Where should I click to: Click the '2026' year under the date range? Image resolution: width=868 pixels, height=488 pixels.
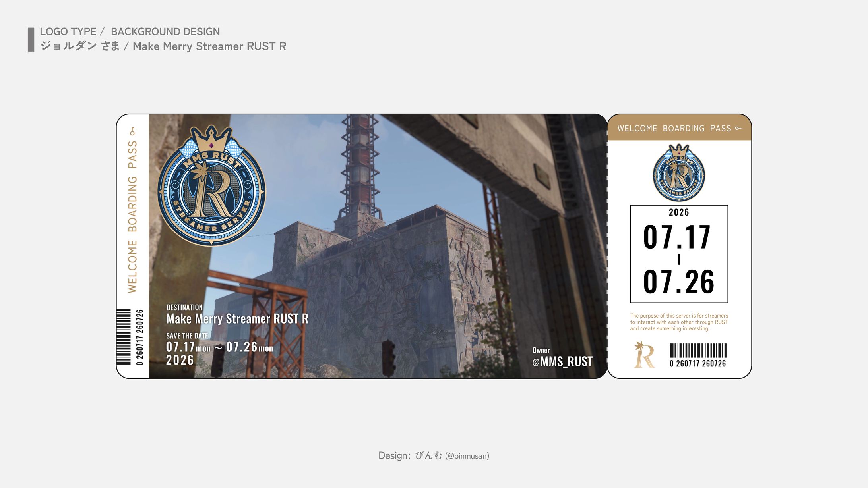pyautogui.click(x=180, y=360)
